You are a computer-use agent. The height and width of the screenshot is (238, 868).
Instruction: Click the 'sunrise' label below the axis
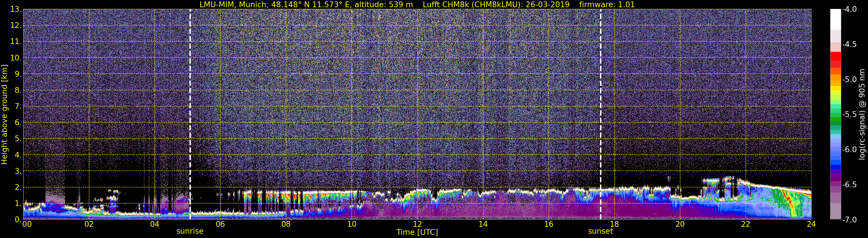tap(190, 231)
